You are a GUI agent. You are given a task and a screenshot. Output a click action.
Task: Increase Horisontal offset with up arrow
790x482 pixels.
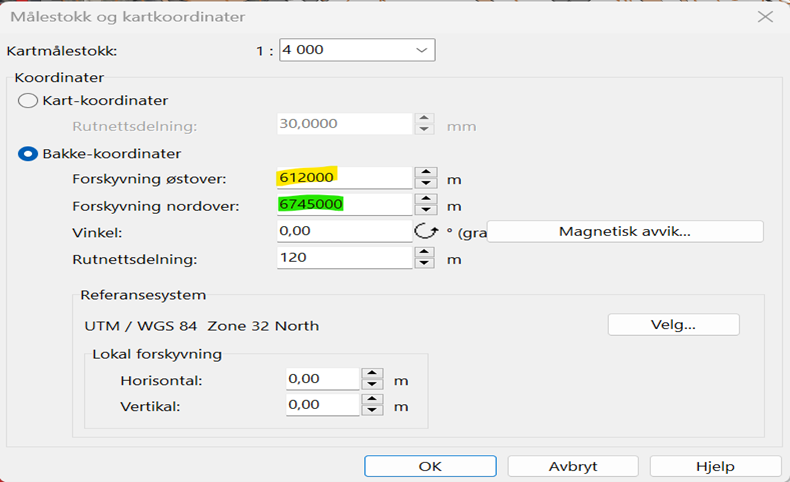tap(372, 374)
